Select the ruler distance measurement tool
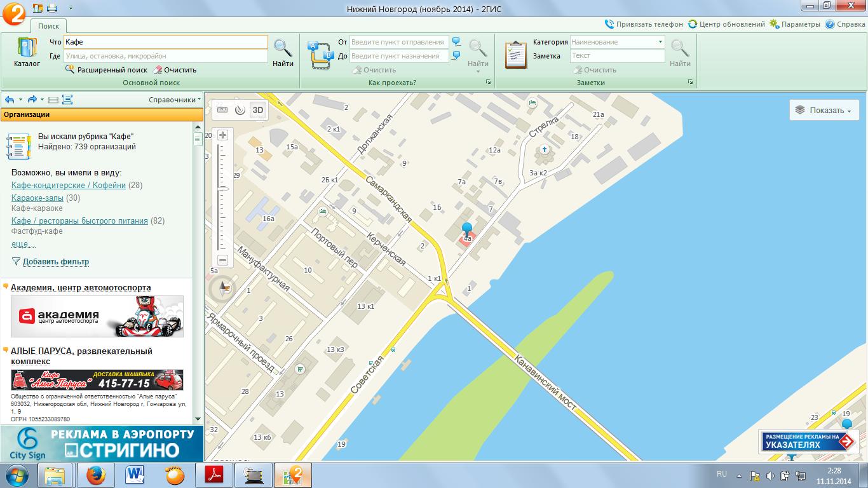The width and height of the screenshot is (868, 488). coord(222,109)
